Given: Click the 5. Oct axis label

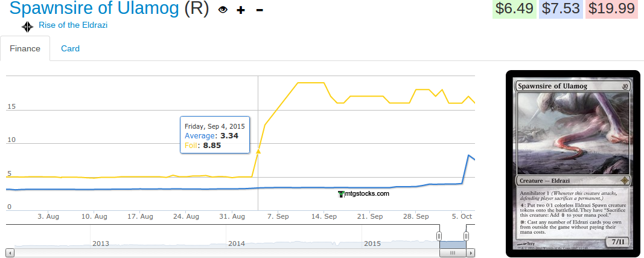Looking at the screenshot, I should click(x=461, y=216).
